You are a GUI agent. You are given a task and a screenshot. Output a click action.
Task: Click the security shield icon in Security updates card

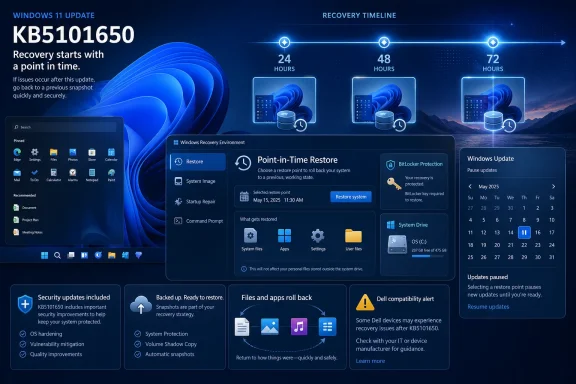pyautogui.click(x=25, y=304)
